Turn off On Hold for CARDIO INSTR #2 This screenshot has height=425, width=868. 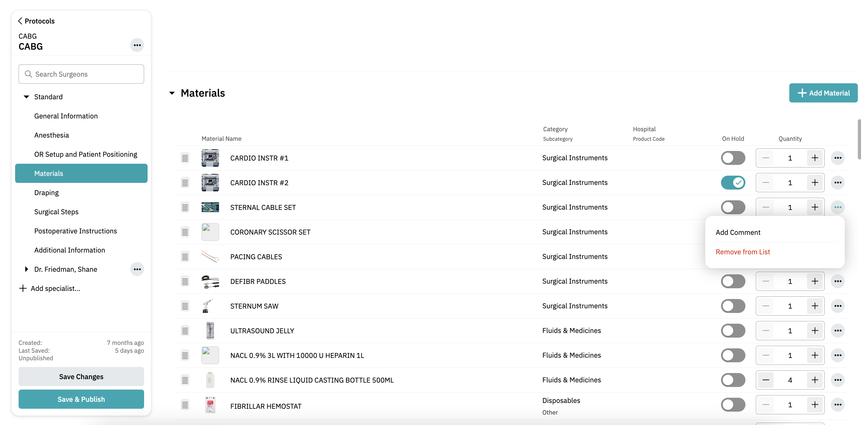(x=733, y=183)
